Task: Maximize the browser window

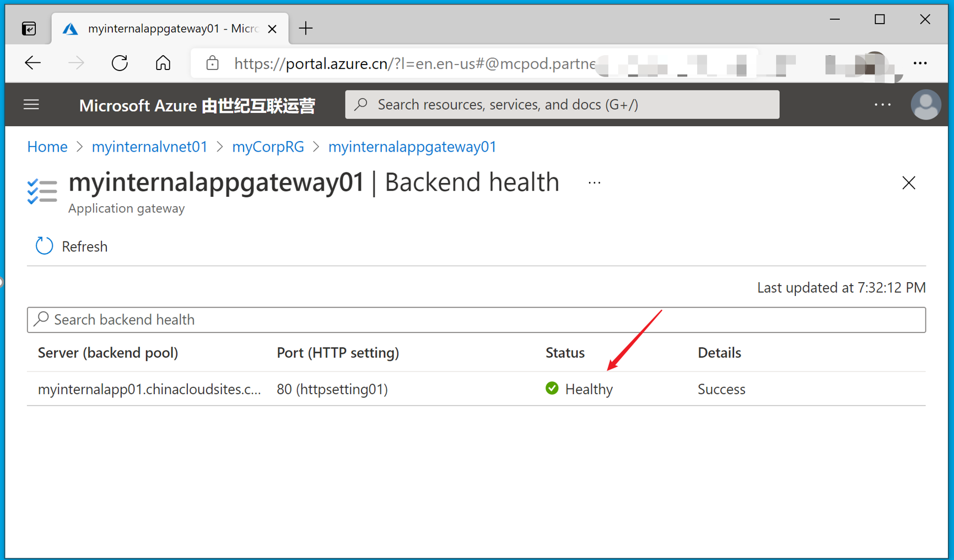Action: coord(880,19)
